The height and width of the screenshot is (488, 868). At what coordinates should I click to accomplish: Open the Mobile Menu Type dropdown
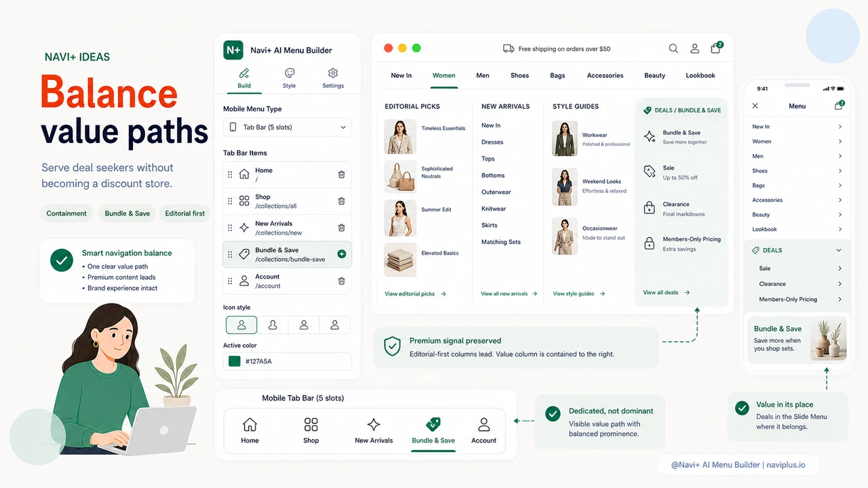click(288, 127)
